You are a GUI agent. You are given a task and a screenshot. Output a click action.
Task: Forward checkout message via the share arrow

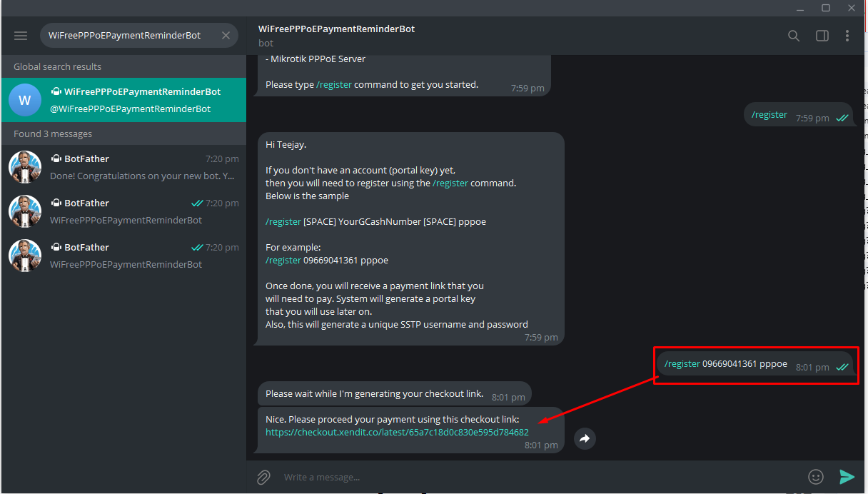pyautogui.click(x=585, y=438)
